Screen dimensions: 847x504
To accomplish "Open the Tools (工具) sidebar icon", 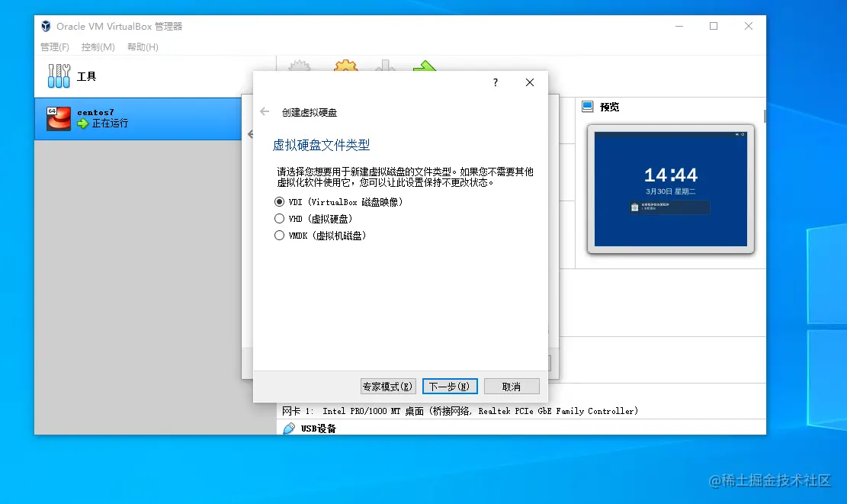I will coord(59,75).
